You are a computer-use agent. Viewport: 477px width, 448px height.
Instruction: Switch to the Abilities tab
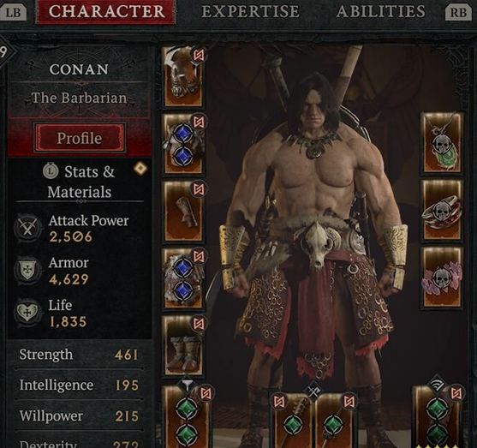click(380, 12)
